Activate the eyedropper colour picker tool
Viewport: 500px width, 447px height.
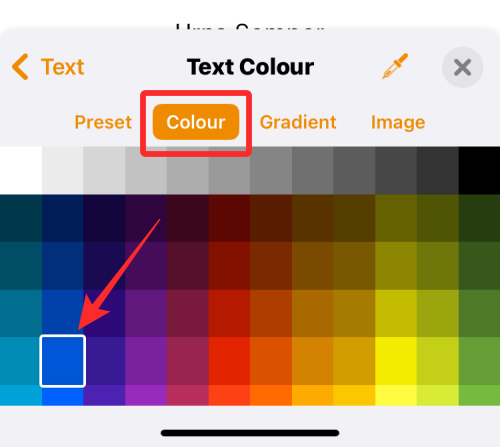tap(395, 66)
